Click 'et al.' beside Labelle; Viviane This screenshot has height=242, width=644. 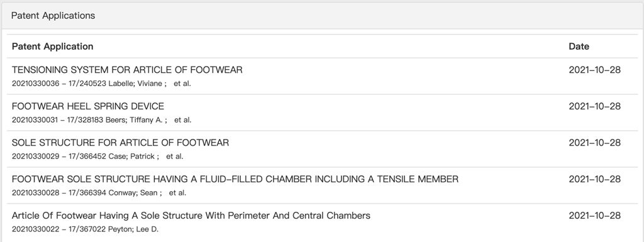(x=182, y=84)
